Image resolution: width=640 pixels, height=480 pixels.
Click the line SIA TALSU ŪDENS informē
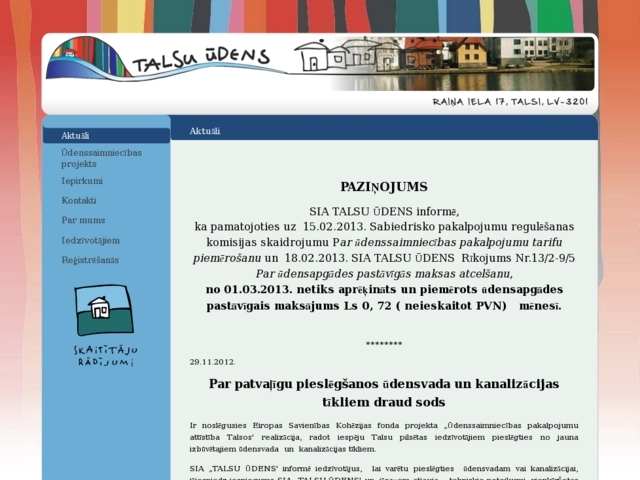384,211
